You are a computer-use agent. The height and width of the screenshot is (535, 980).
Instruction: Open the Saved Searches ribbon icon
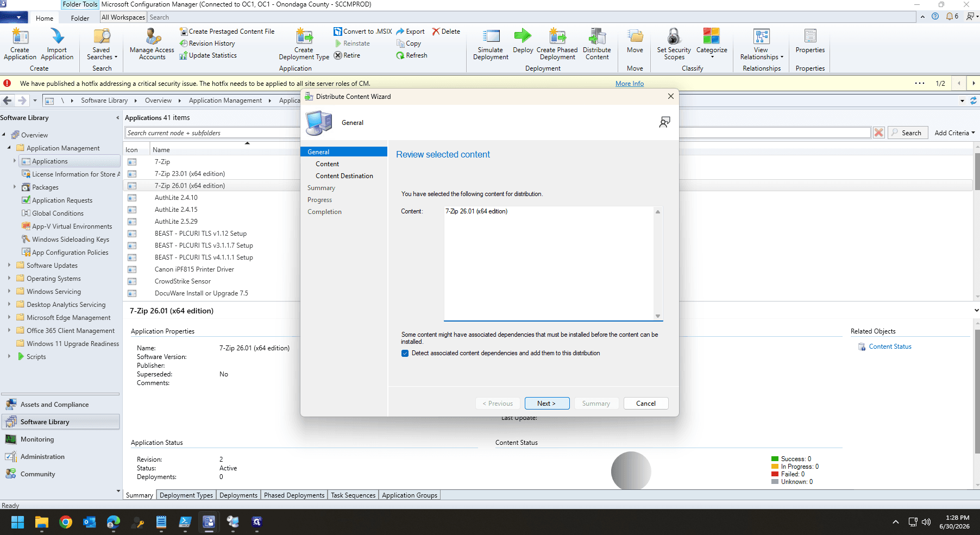[102, 43]
